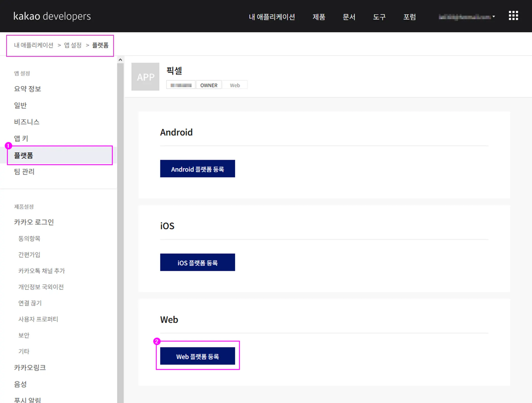Open the 문서 menu
Screen dimensions: 532x403
click(x=349, y=17)
